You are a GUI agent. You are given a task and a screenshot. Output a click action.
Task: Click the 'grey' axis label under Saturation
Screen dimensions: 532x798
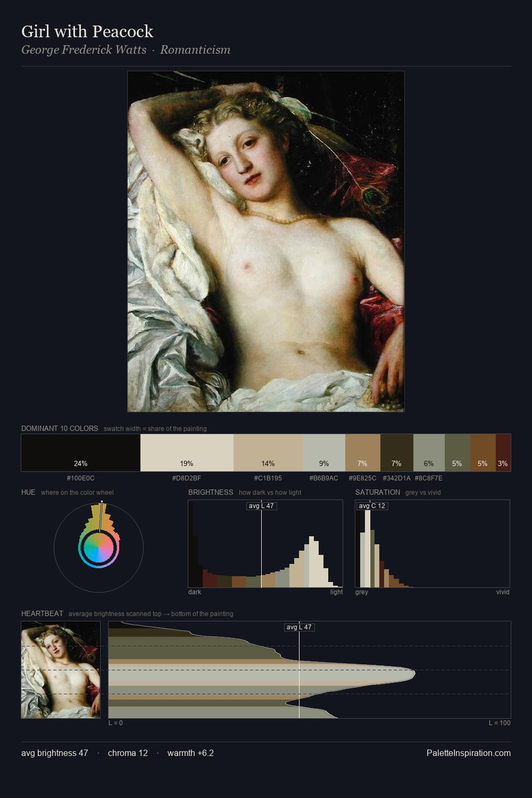362,592
